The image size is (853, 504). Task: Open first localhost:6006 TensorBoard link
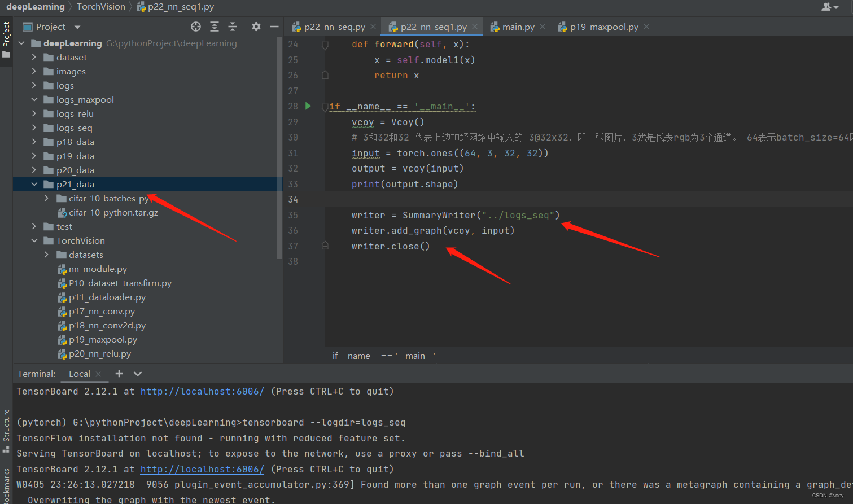202,391
